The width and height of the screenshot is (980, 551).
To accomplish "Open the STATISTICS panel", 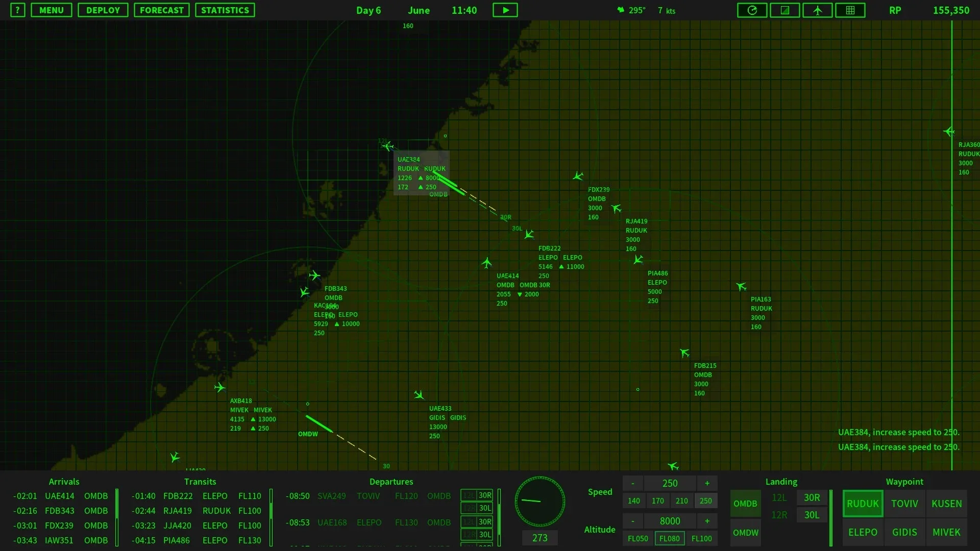I will click(225, 10).
